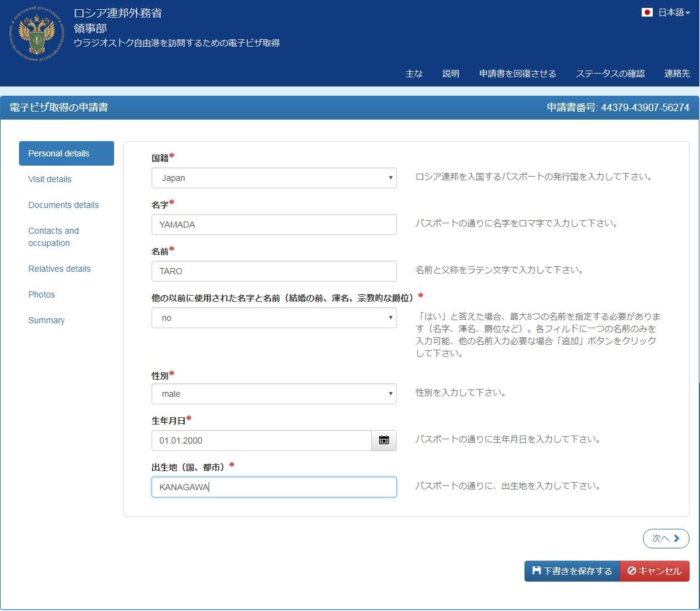700x611 pixels.
Task: Click the Japanese flag icon
Action: pyautogui.click(x=647, y=12)
